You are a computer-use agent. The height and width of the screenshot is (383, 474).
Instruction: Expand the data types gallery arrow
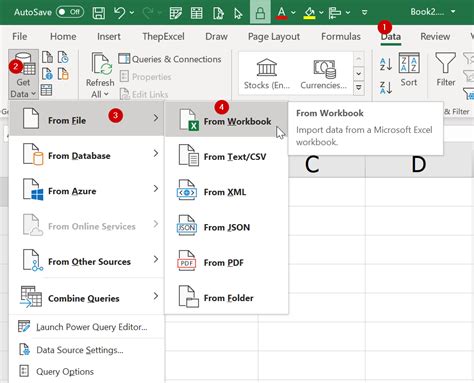tap(359, 88)
